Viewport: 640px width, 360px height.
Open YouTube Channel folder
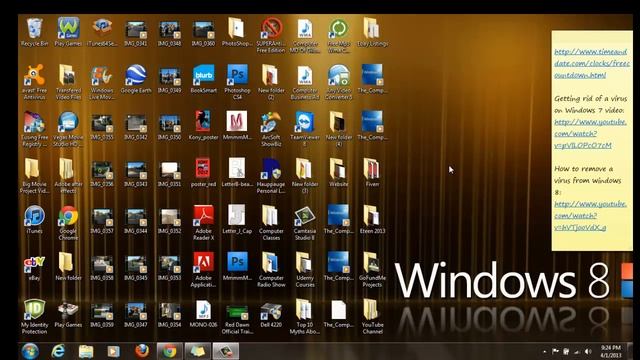372,317
